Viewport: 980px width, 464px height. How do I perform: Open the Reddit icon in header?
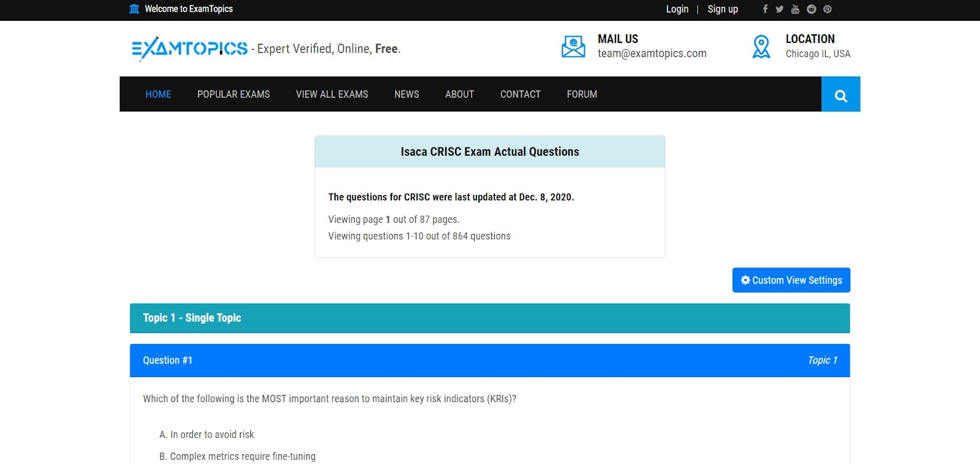pos(812,9)
